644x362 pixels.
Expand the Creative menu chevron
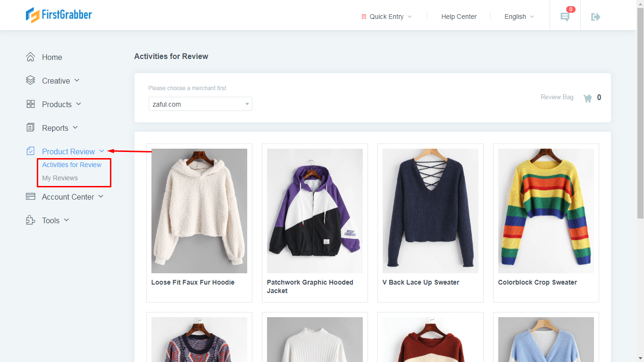(77, 80)
